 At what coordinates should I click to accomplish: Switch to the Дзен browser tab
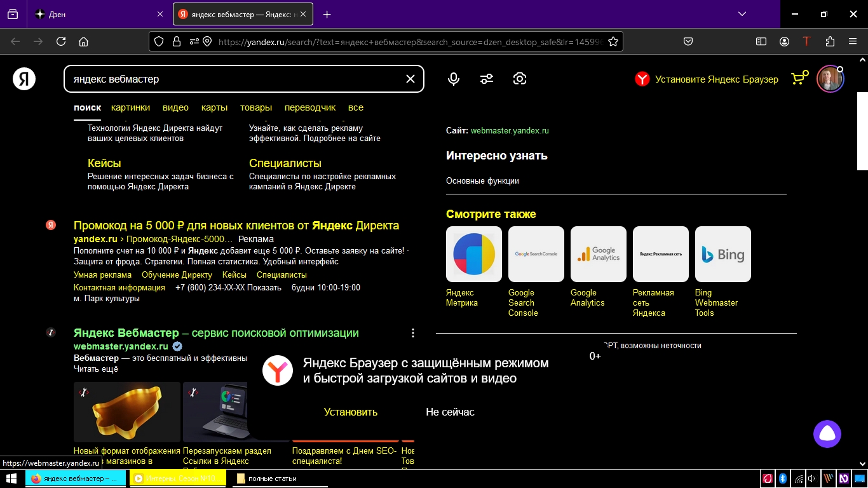click(98, 14)
